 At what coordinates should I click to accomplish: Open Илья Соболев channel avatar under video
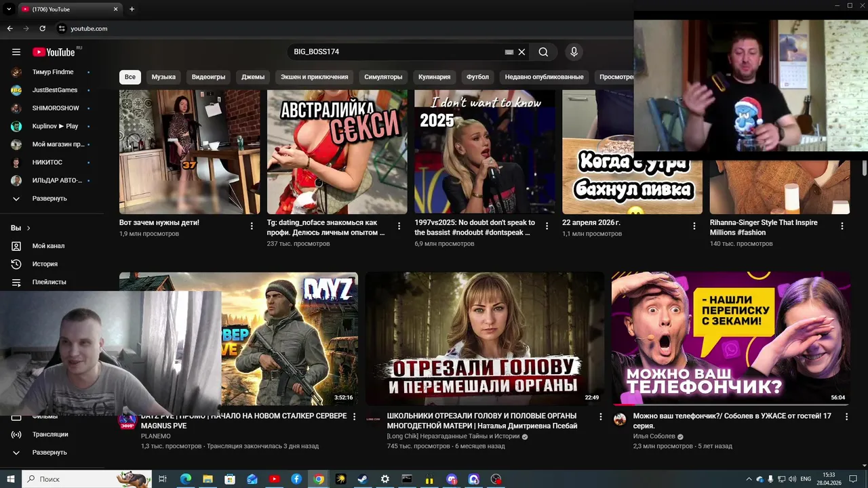(x=620, y=420)
